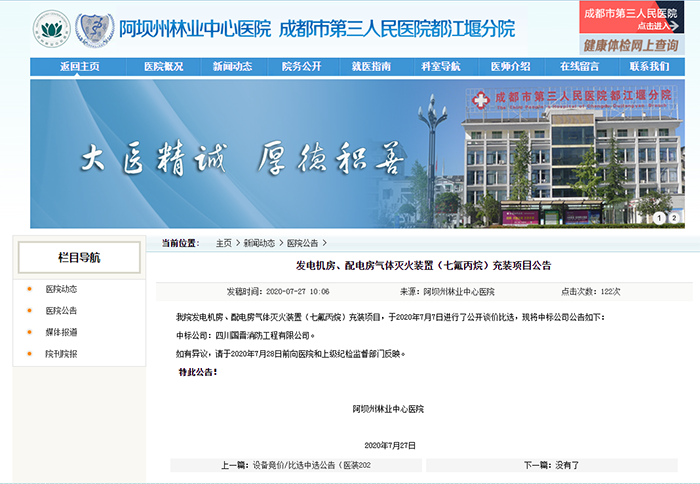Click the 下一篇:没有了 text
Screen dimensions: 700x484
(x=551, y=465)
